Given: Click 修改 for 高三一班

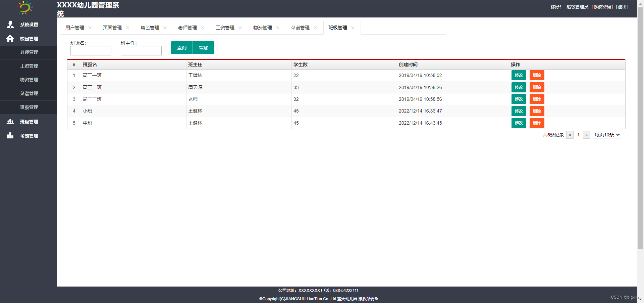Looking at the screenshot, I should pos(519,75).
